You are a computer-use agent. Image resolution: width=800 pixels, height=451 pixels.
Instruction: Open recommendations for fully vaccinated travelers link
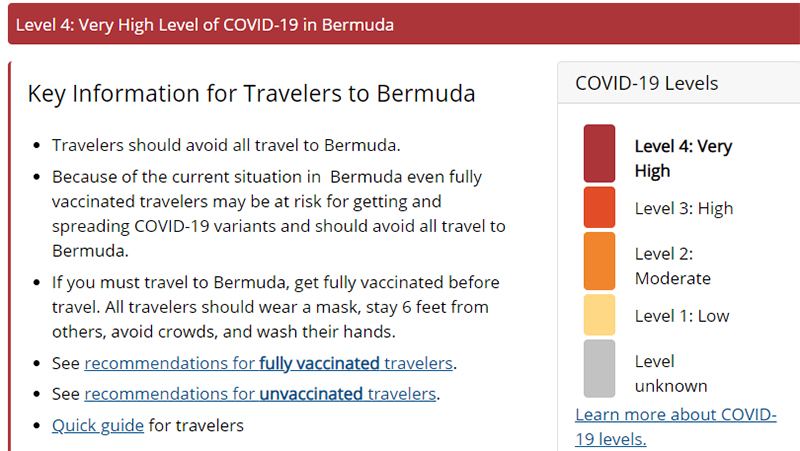(268, 363)
